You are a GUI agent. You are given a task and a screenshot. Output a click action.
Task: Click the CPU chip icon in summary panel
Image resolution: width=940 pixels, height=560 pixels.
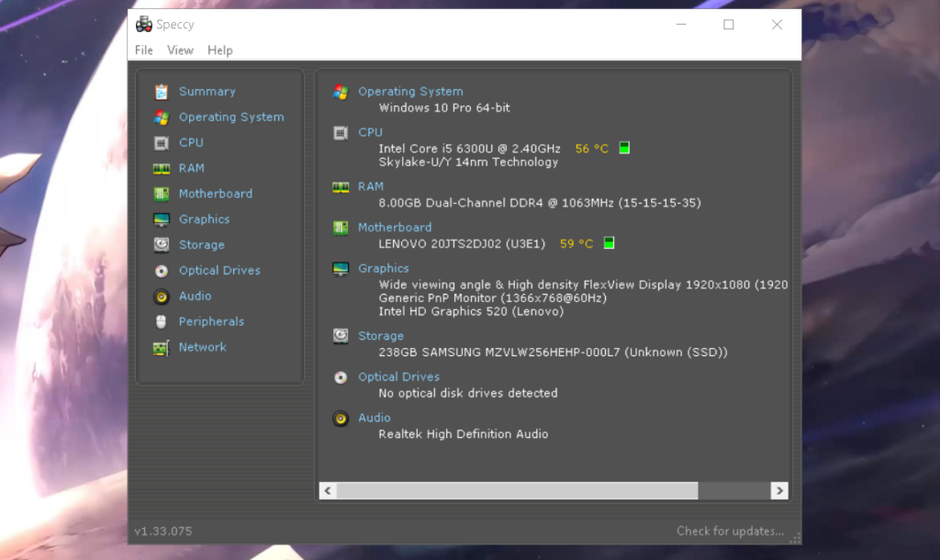pos(341,133)
